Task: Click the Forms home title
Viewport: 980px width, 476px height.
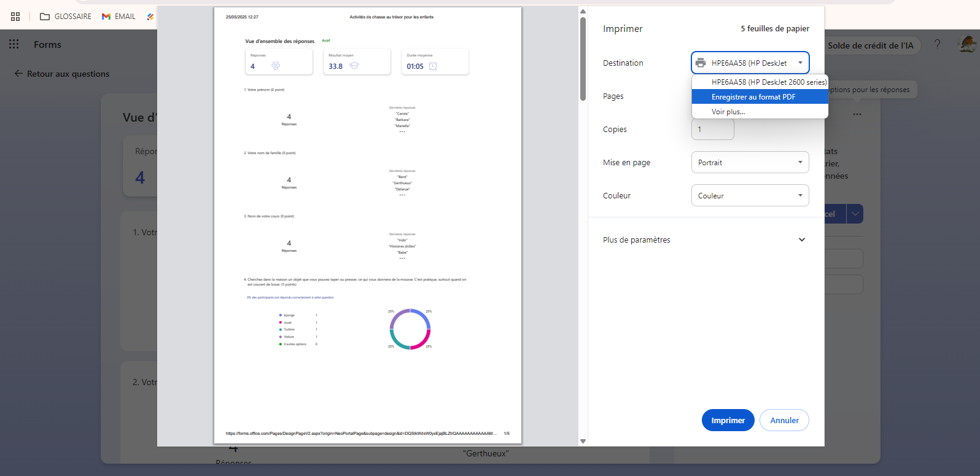Action: click(x=47, y=45)
